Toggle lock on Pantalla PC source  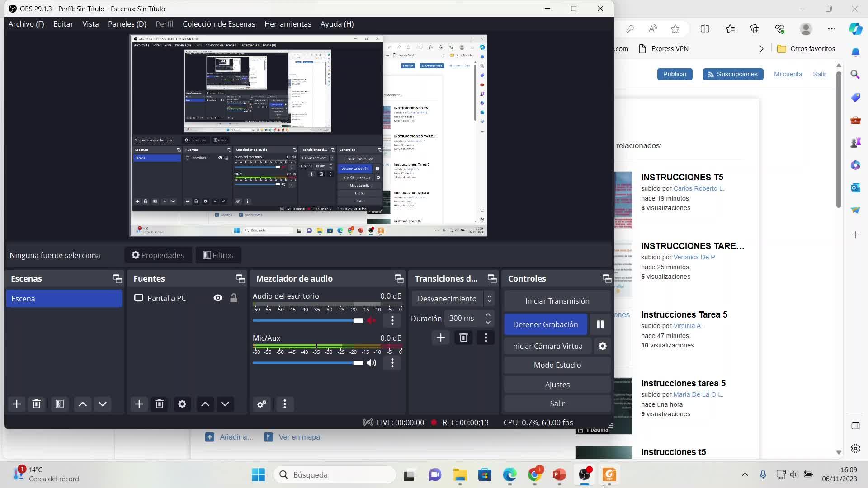point(233,298)
